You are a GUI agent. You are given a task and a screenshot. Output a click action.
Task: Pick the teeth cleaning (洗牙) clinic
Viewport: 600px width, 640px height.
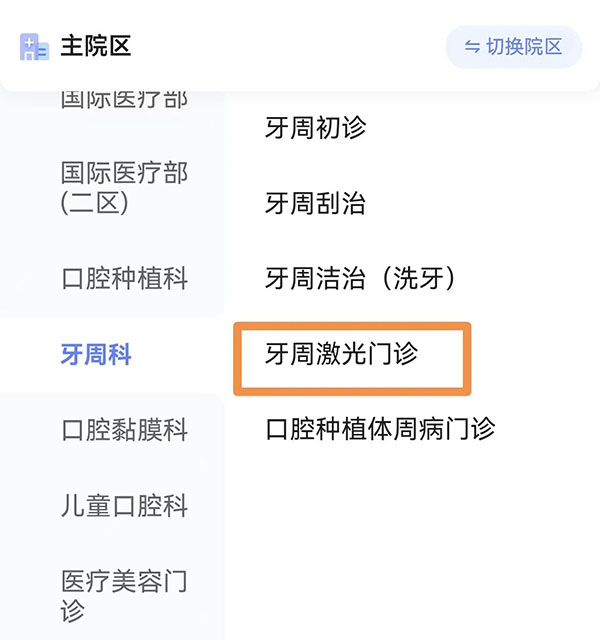coord(360,279)
